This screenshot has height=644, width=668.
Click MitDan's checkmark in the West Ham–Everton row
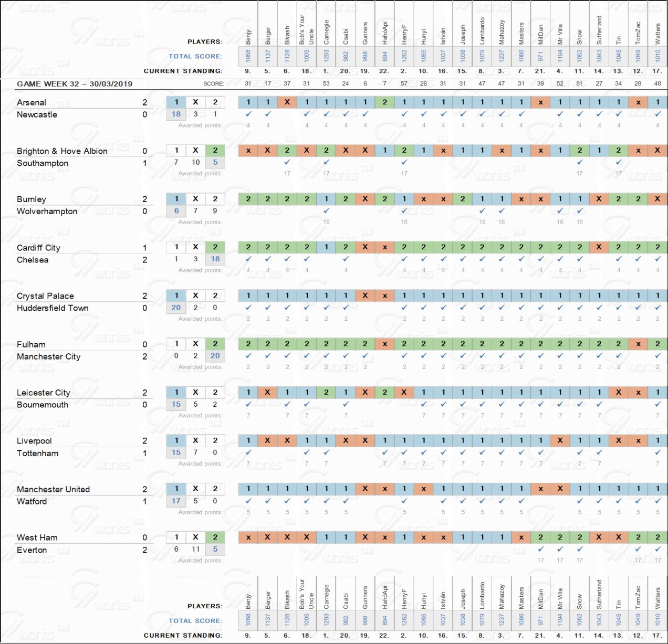pyautogui.click(x=540, y=549)
